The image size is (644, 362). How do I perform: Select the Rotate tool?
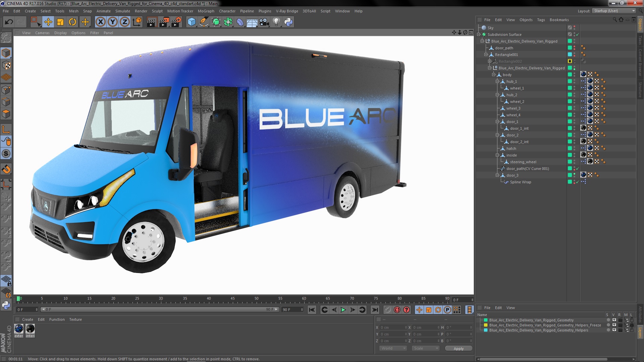72,22
